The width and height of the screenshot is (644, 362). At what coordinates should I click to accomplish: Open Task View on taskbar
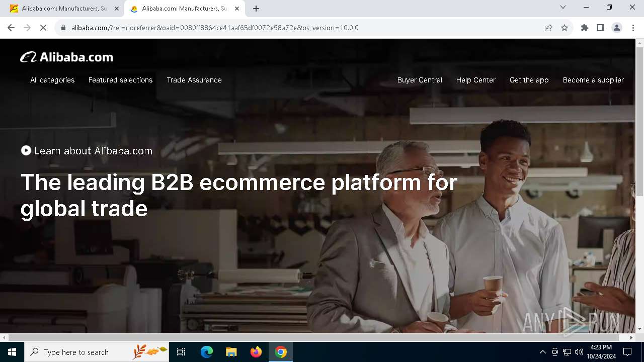pyautogui.click(x=181, y=352)
